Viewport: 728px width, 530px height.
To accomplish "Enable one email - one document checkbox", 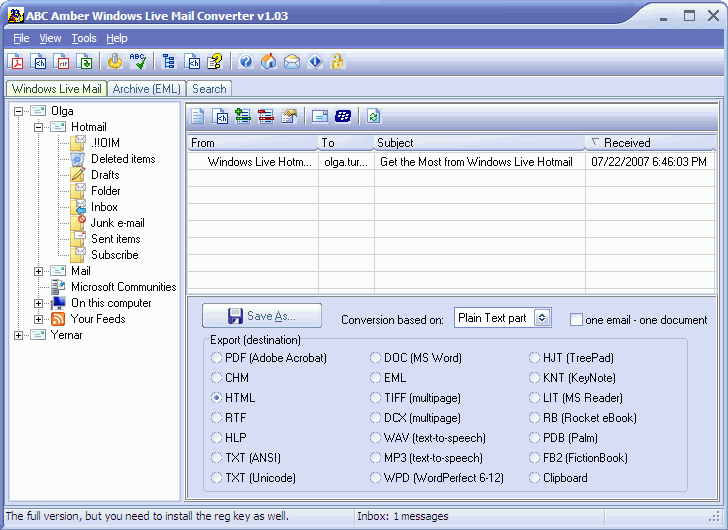I will tap(576, 320).
